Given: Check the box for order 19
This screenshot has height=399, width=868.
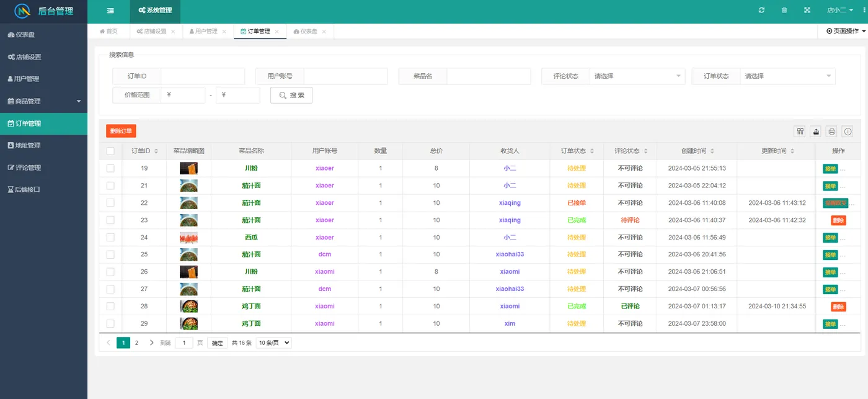Looking at the screenshot, I should coord(110,168).
